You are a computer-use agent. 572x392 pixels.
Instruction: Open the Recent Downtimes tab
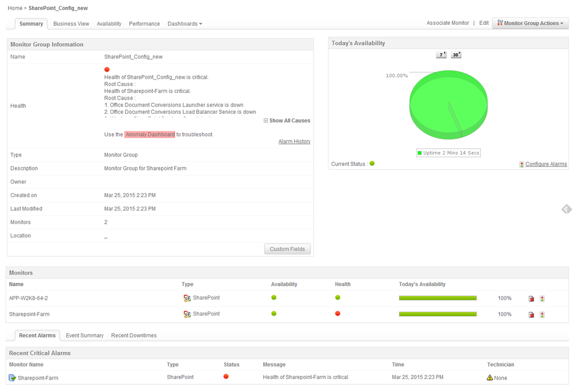(x=134, y=336)
